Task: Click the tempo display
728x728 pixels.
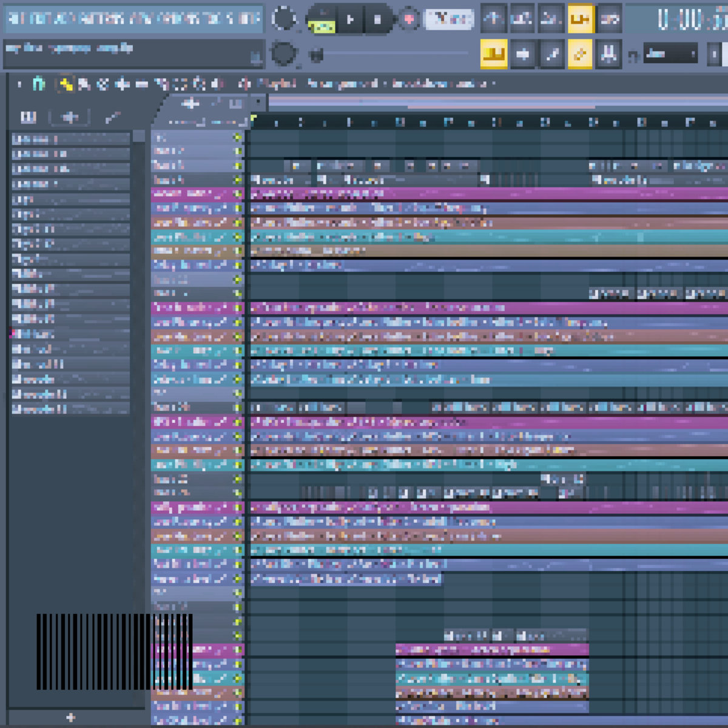Action: 449,19
